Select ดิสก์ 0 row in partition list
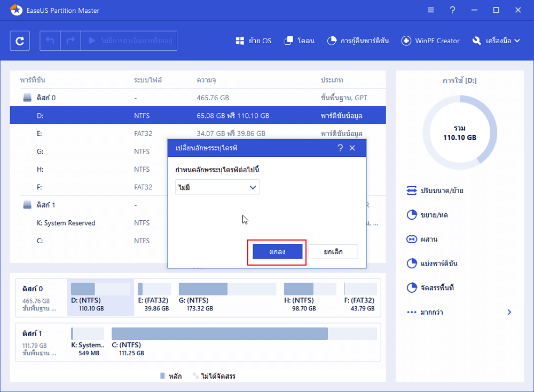The height and width of the screenshot is (392, 534). pyautogui.click(x=198, y=98)
